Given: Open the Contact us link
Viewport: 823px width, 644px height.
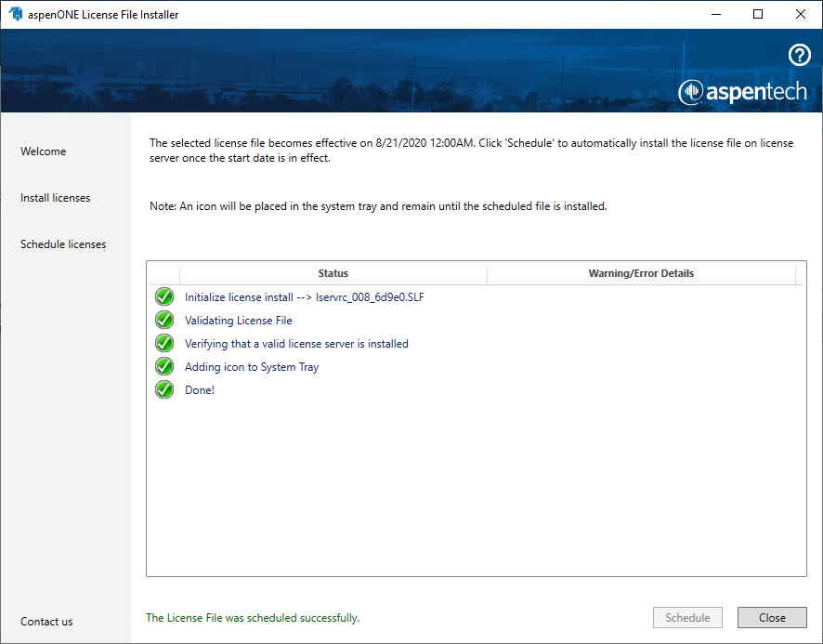Looking at the screenshot, I should (46, 622).
